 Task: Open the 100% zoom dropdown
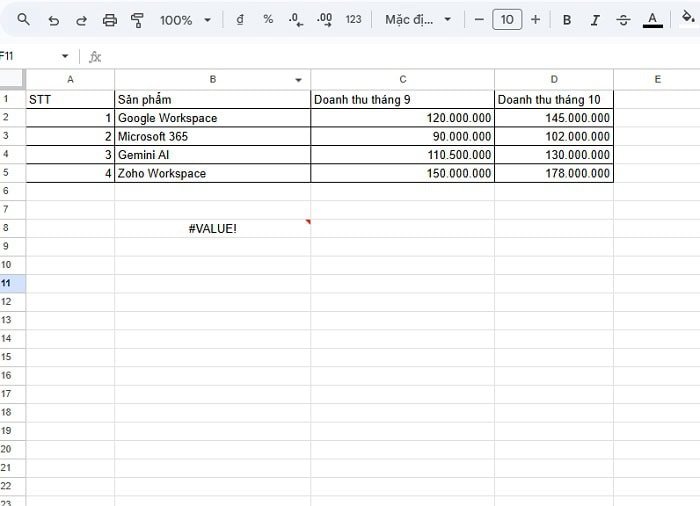click(185, 20)
